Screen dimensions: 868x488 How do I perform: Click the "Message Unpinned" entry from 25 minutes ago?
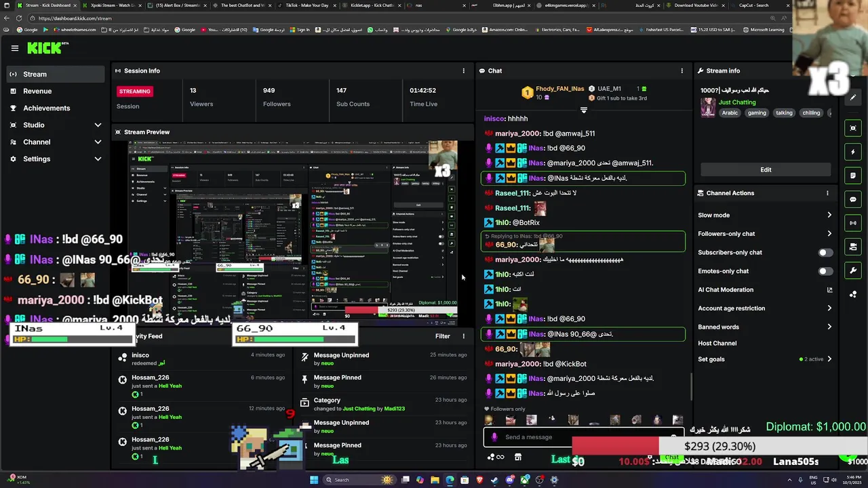click(x=384, y=359)
